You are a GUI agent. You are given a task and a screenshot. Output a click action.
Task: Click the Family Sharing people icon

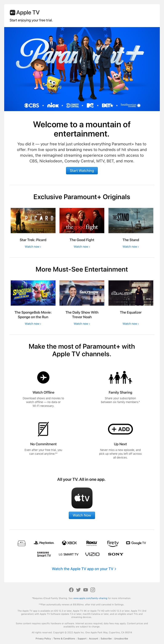120,377
